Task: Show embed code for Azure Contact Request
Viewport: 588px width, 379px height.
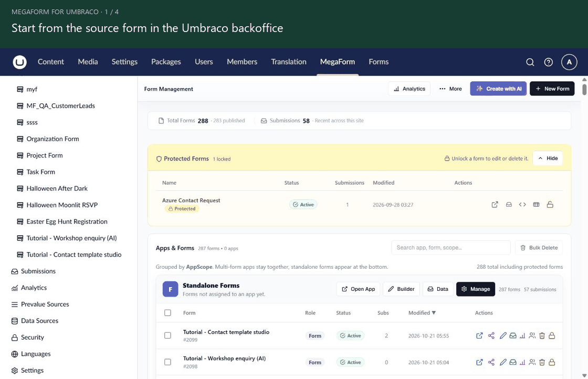Action: pos(522,204)
